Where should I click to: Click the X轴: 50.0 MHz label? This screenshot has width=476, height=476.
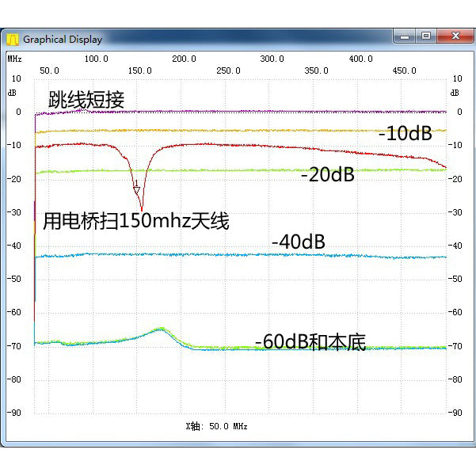[x=216, y=426]
